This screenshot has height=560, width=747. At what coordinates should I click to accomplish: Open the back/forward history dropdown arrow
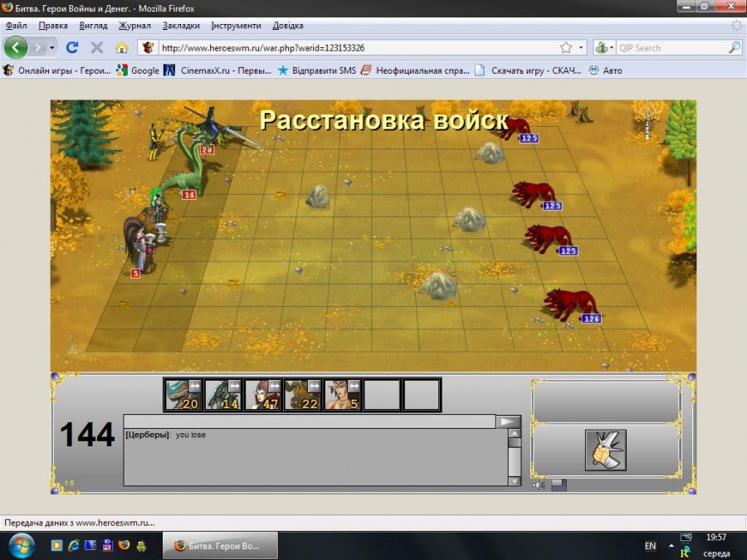52,47
